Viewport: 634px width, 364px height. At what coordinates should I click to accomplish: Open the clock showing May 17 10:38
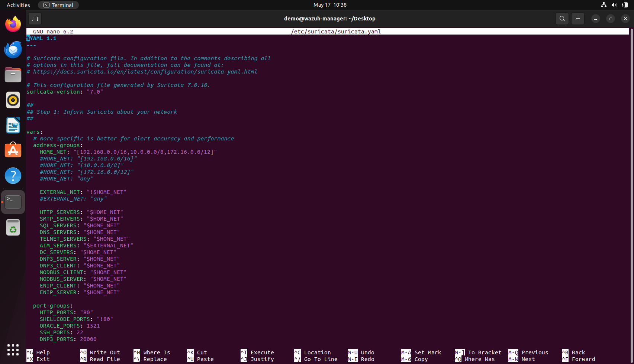(x=330, y=5)
